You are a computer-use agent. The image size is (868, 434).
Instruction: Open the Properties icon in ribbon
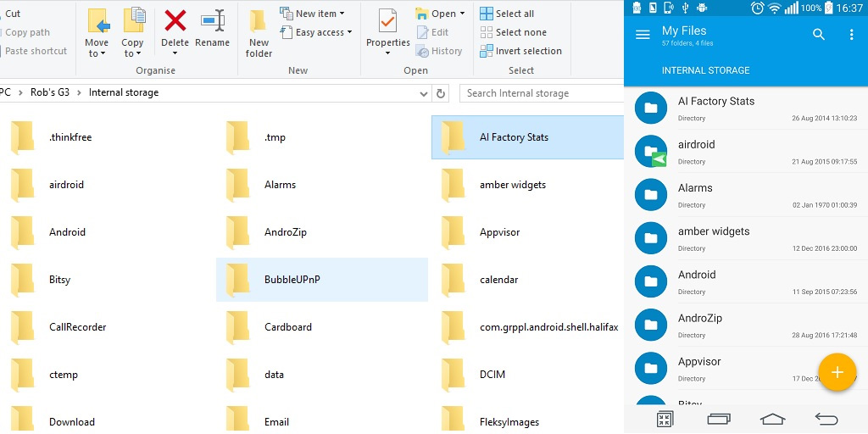[387, 21]
